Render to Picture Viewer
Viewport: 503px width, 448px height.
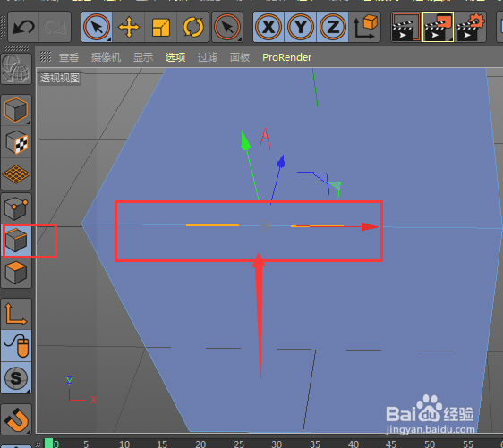click(x=439, y=27)
